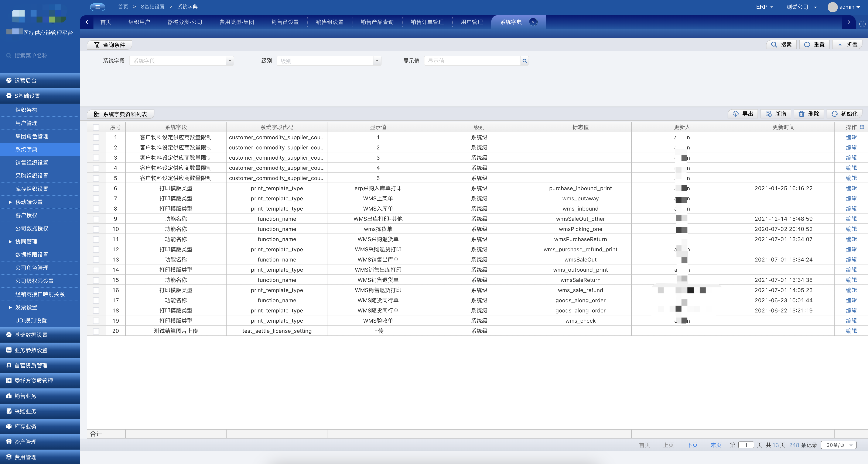Close all tabs with circle X icon
This screenshot has width=868, height=464.
(862, 24)
